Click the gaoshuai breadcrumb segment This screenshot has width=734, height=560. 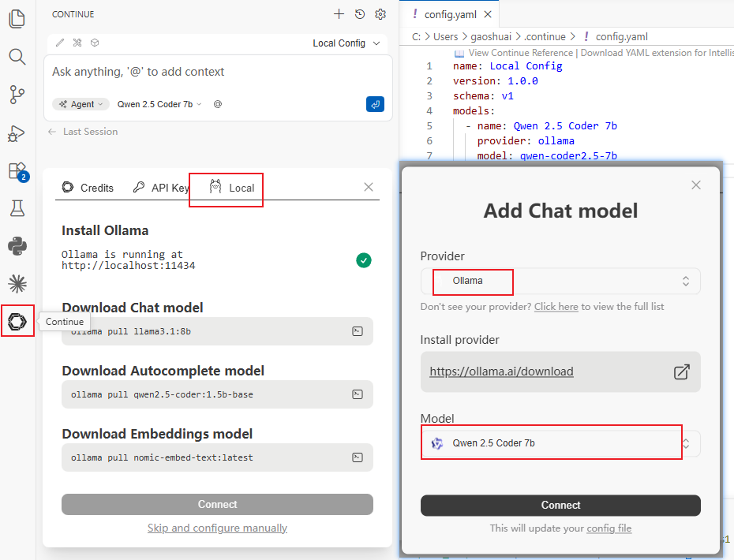(x=491, y=36)
